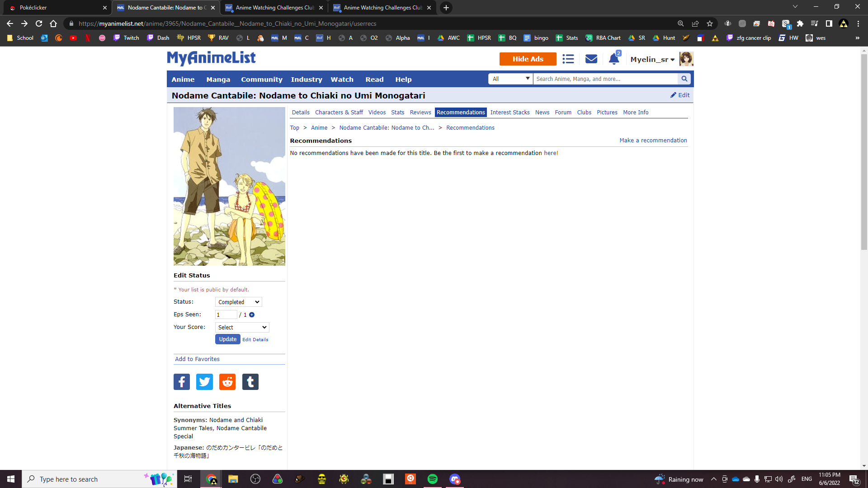The image size is (868, 488).
Task: Switch to the Characters & Staff tab
Action: (x=339, y=113)
